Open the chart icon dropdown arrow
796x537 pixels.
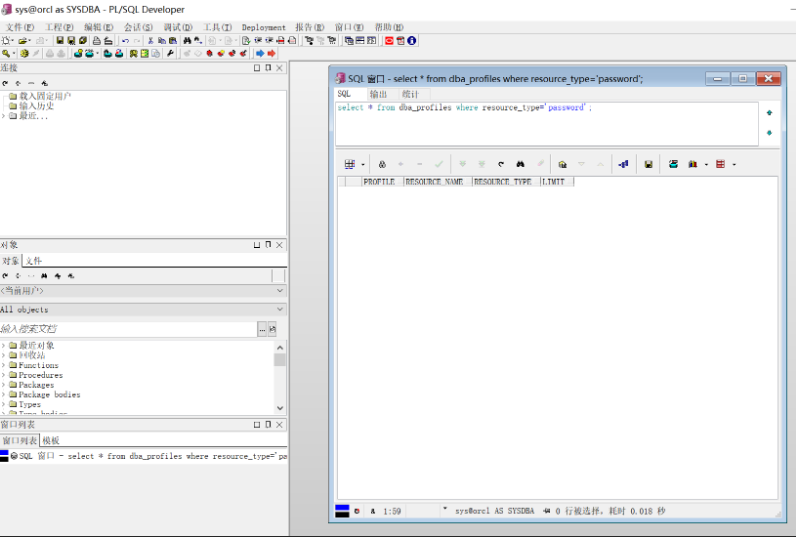(706, 164)
